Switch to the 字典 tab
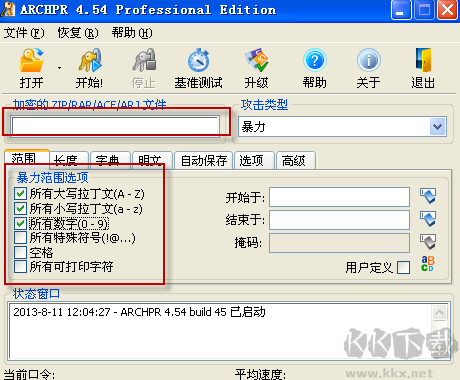This screenshot has width=460, height=380. [x=110, y=160]
